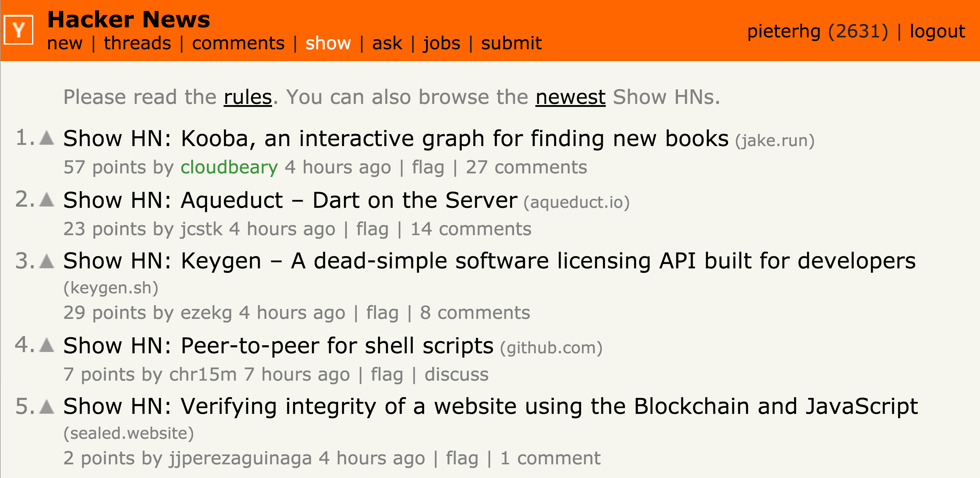Flag the Aqueduct story
The height and width of the screenshot is (478, 980).
tap(372, 229)
